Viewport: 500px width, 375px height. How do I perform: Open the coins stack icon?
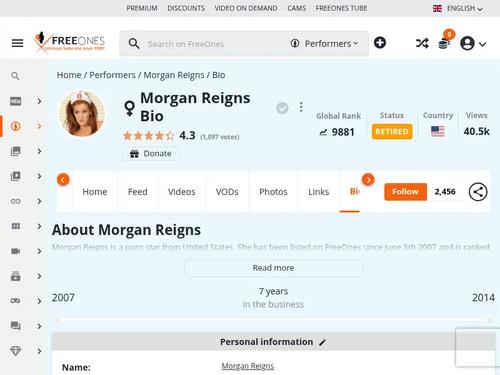(x=444, y=44)
